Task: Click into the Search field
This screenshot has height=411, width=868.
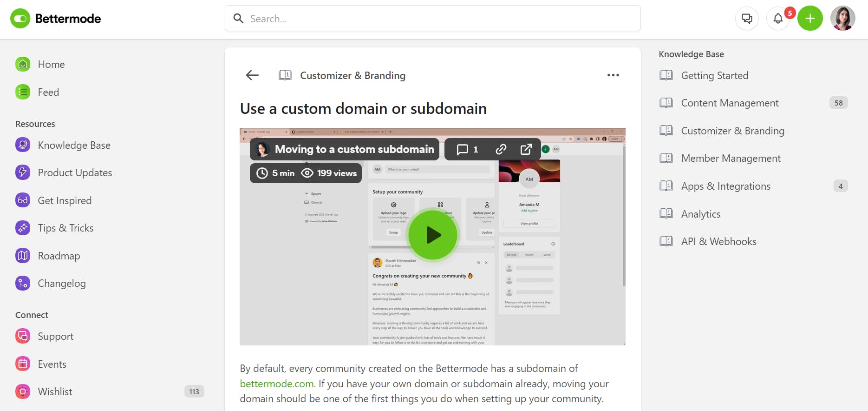Action: [433, 19]
